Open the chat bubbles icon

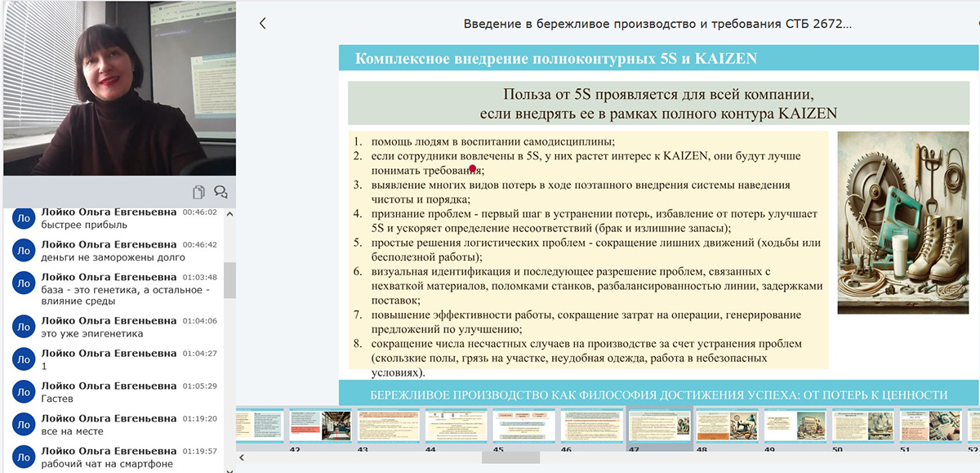[x=220, y=192]
